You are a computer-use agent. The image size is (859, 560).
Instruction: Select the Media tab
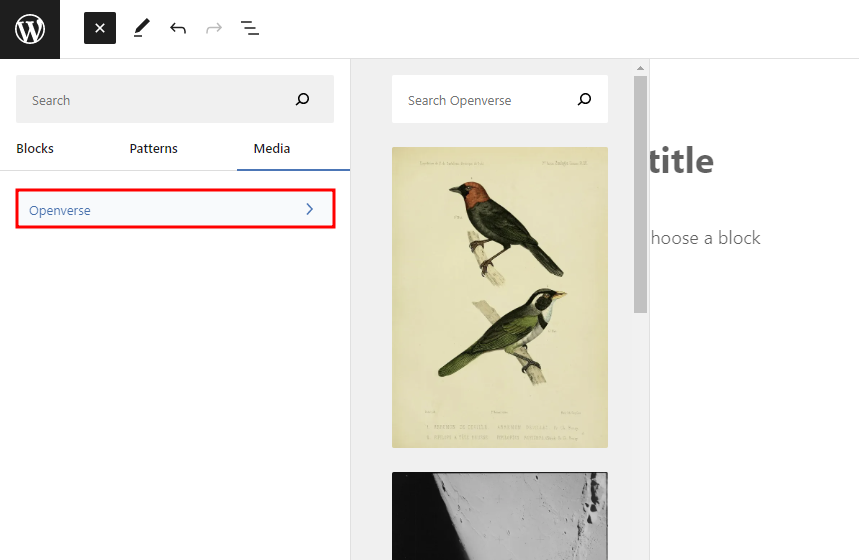(x=272, y=148)
